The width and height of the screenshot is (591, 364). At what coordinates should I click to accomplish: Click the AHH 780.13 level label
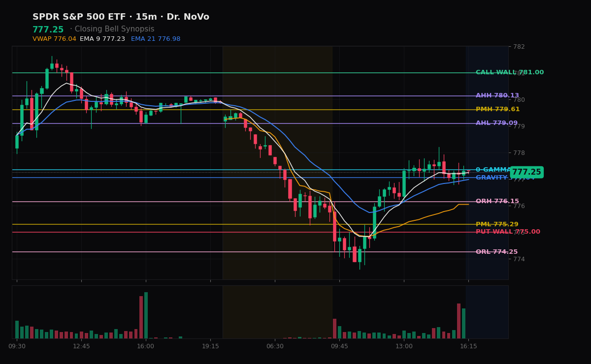click(497, 96)
